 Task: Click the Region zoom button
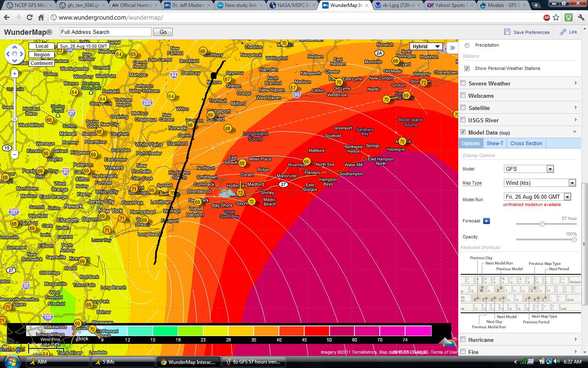42,55
